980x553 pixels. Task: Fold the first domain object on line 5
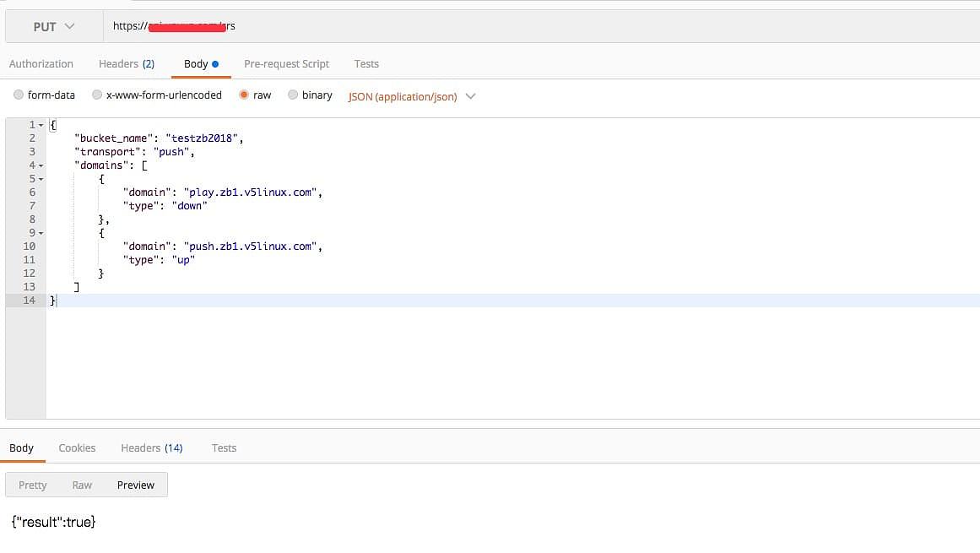click(41, 179)
